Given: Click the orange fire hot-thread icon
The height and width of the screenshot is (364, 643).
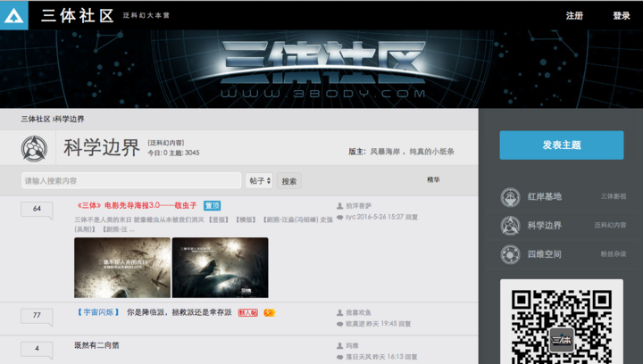Looking at the screenshot, I should (x=270, y=313).
